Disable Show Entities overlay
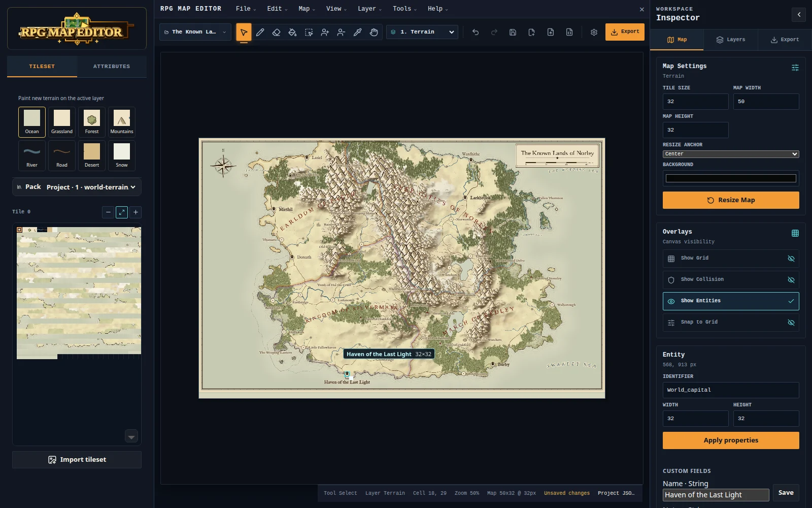 (x=731, y=301)
